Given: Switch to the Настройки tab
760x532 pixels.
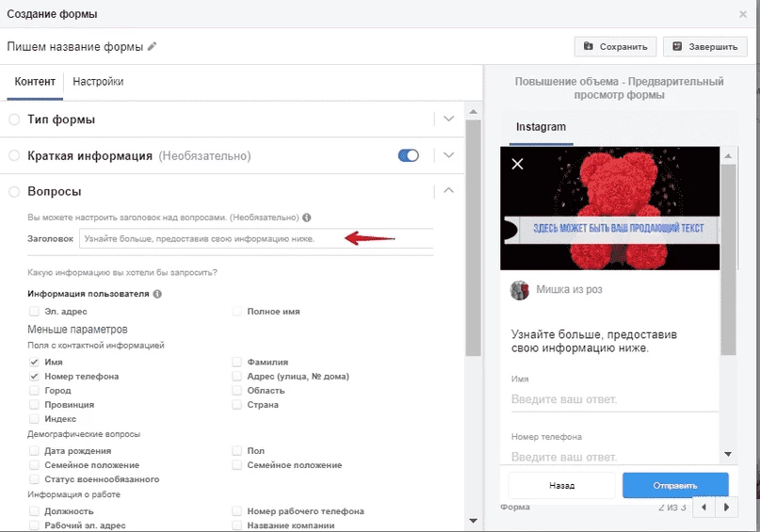Looking at the screenshot, I should [98, 81].
